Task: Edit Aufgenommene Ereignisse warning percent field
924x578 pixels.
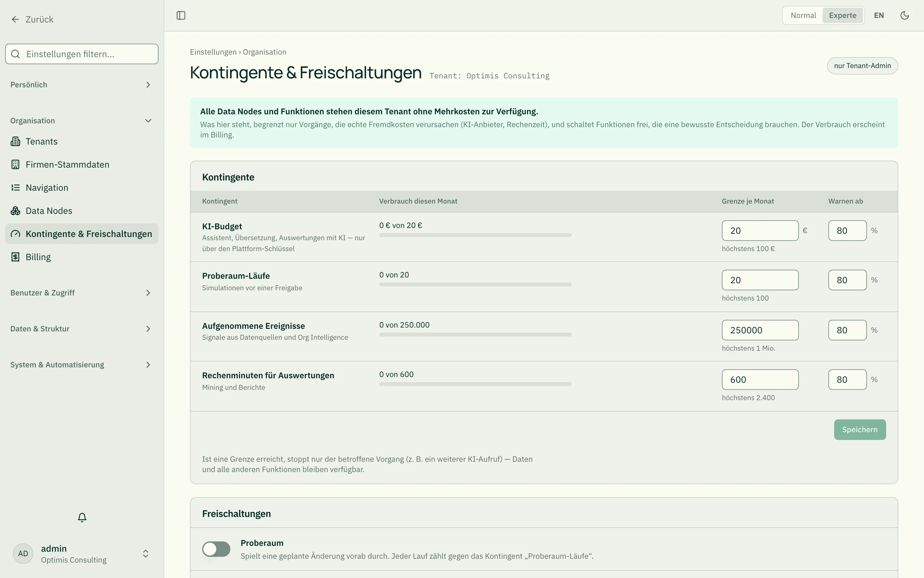Action: click(847, 330)
